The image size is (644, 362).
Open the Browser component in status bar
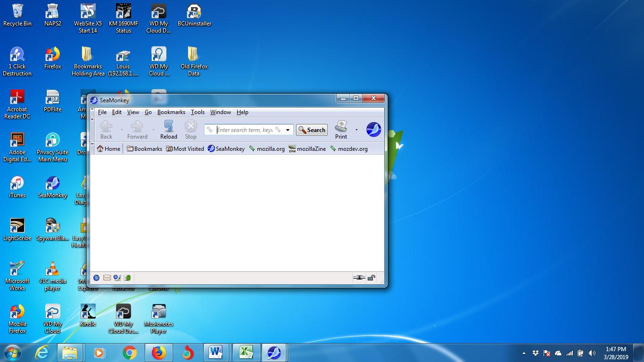[x=96, y=278]
